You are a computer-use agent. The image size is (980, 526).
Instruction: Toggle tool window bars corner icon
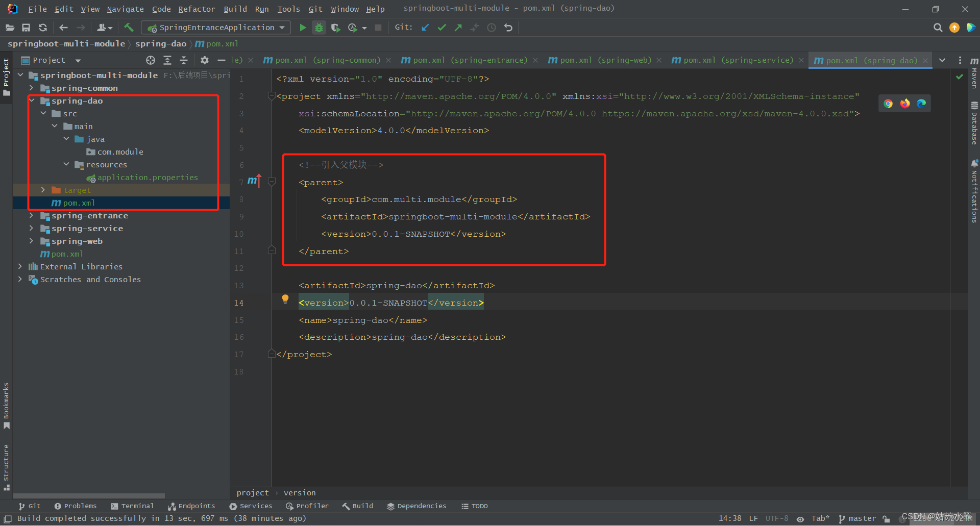click(8, 519)
